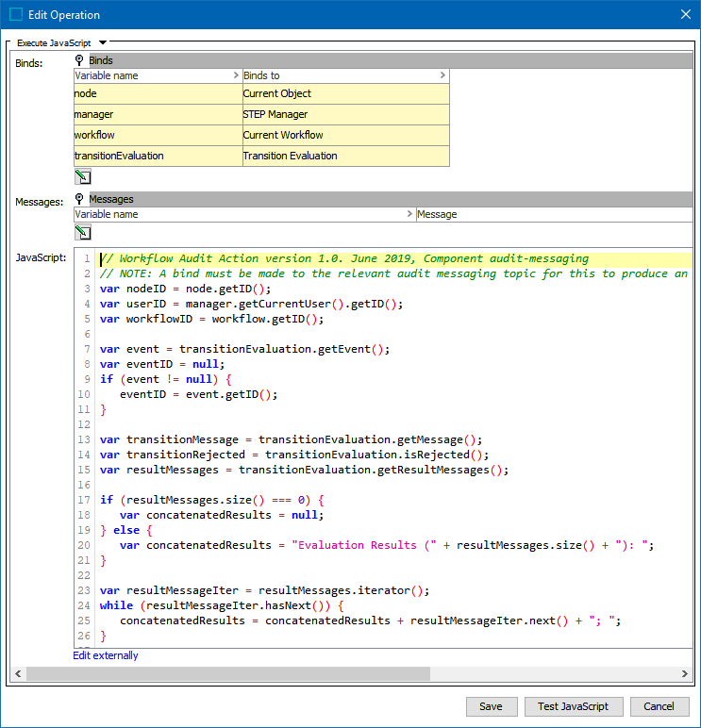Open the Execute JavaScript operation dropdown
The width and height of the screenshot is (701, 728).
pyautogui.click(x=103, y=42)
